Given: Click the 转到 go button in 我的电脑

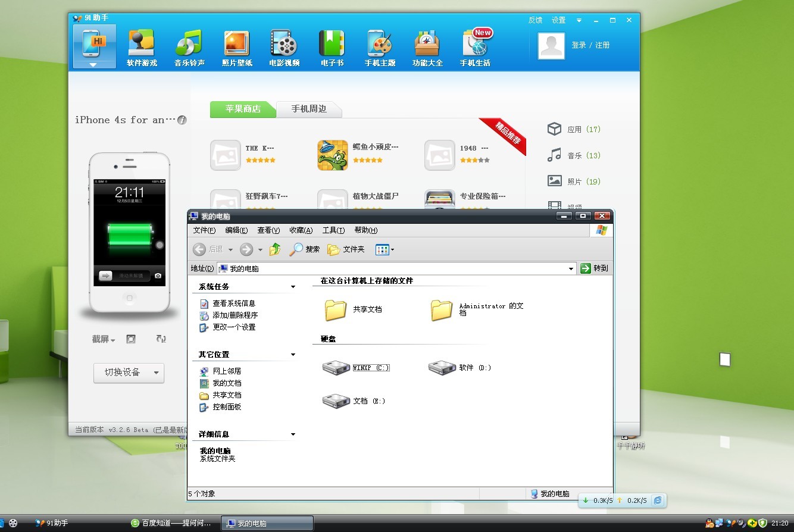Looking at the screenshot, I should 595,268.
